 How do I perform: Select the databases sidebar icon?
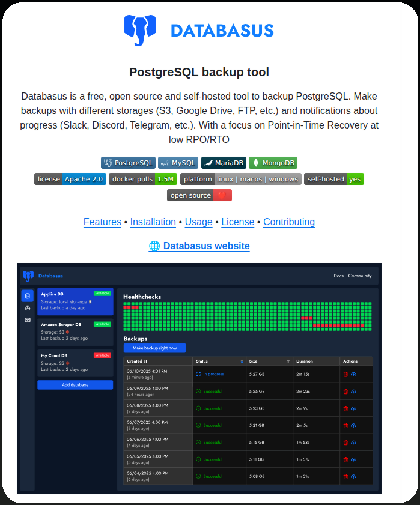pyautogui.click(x=28, y=295)
